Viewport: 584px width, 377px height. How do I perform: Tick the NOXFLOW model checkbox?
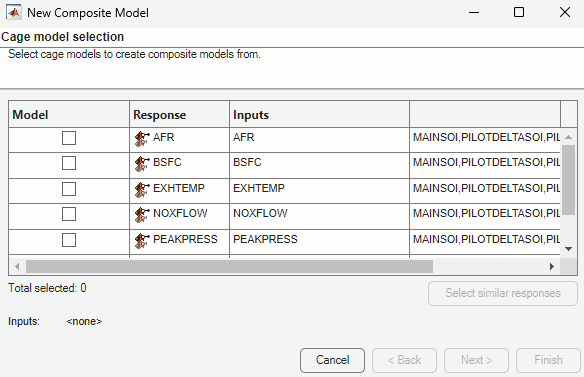click(69, 214)
